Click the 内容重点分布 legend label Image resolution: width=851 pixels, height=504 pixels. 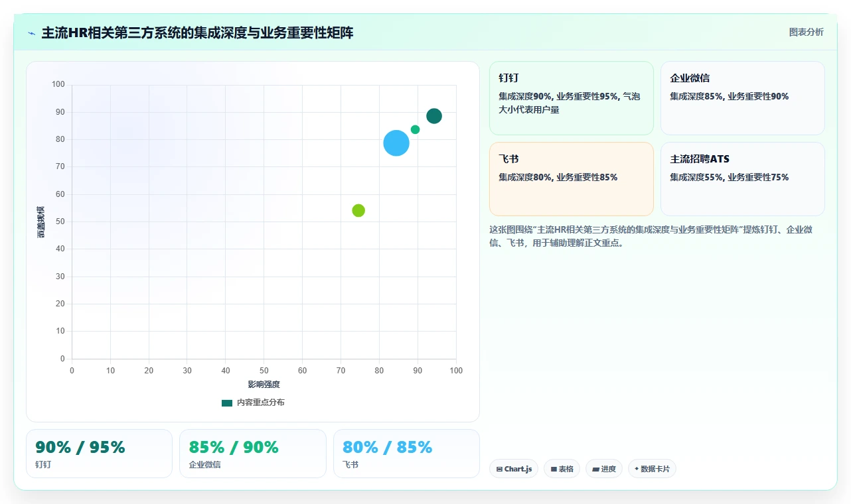point(261,403)
